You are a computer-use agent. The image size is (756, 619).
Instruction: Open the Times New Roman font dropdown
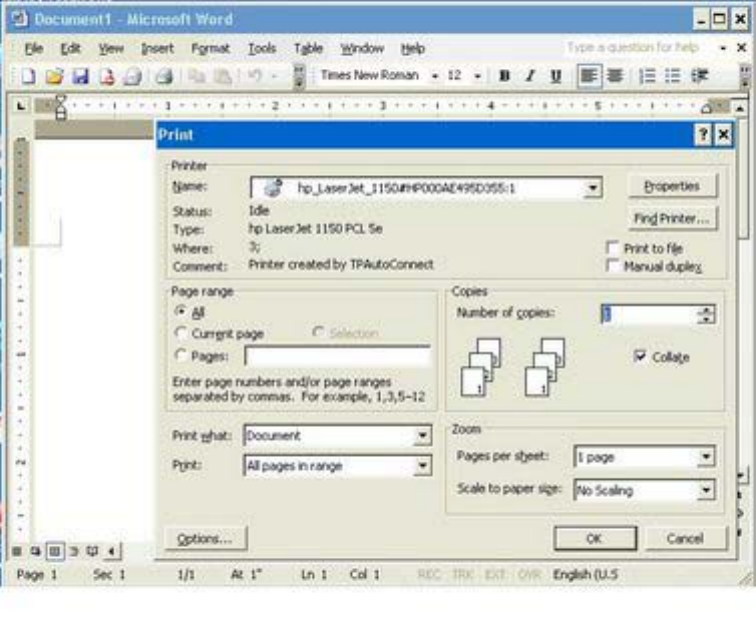[x=435, y=76]
